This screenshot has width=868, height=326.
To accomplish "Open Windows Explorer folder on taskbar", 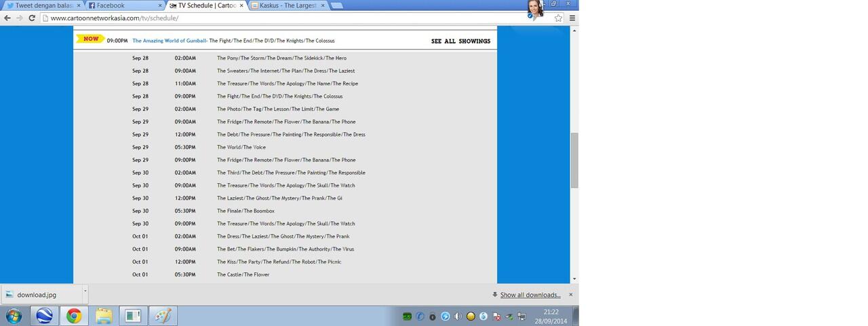I will tap(104, 316).
